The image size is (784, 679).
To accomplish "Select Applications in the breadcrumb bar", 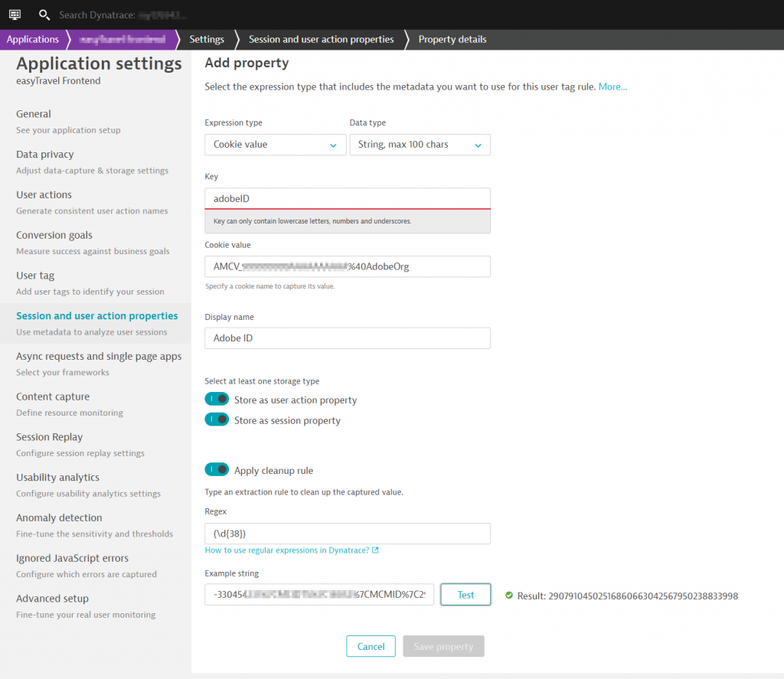I will pyautogui.click(x=33, y=39).
